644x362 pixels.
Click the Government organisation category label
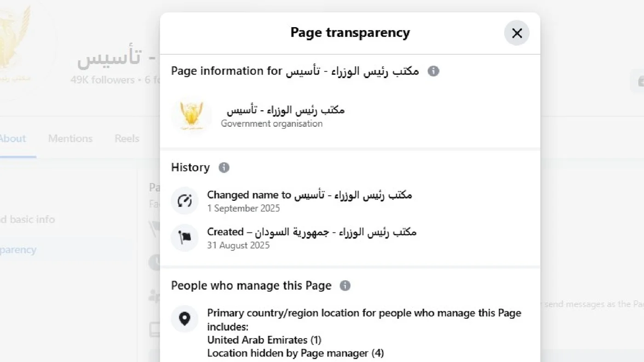pos(271,124)
